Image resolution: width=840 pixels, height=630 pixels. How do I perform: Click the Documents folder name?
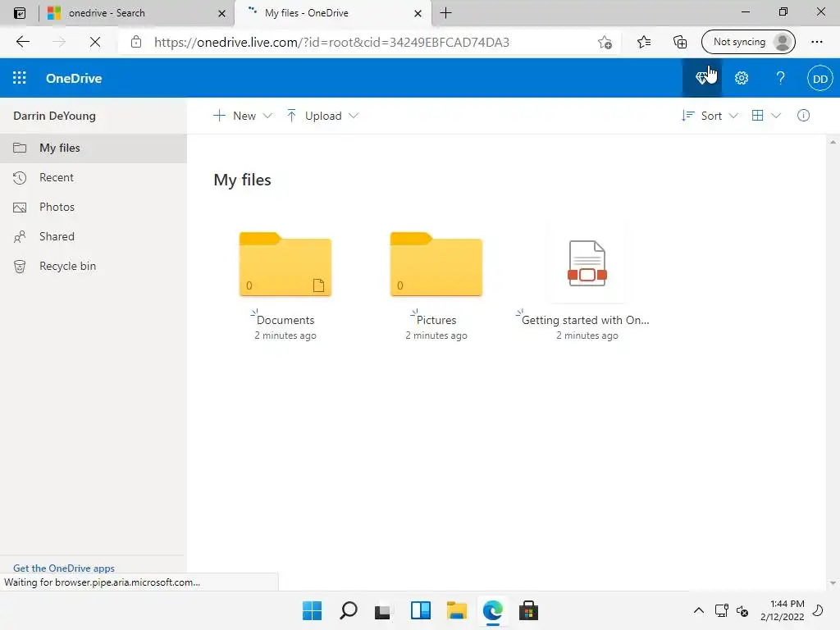[285, 320]
